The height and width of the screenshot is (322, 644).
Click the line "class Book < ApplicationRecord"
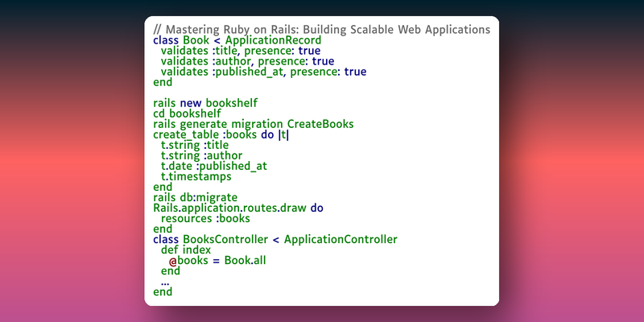point(237,41)
